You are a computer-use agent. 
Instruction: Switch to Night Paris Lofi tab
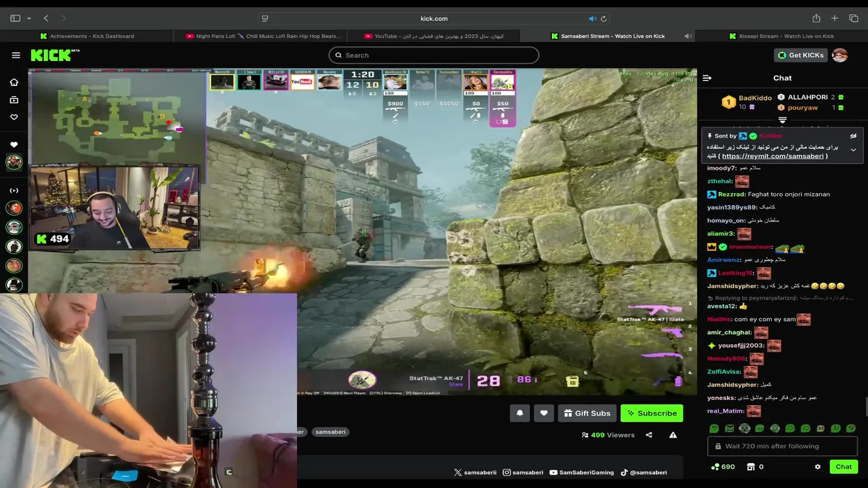click(260, 36)
